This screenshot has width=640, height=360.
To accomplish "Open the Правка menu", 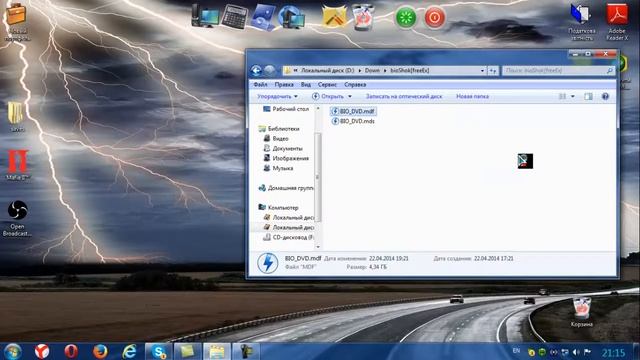I will (284, 84).
